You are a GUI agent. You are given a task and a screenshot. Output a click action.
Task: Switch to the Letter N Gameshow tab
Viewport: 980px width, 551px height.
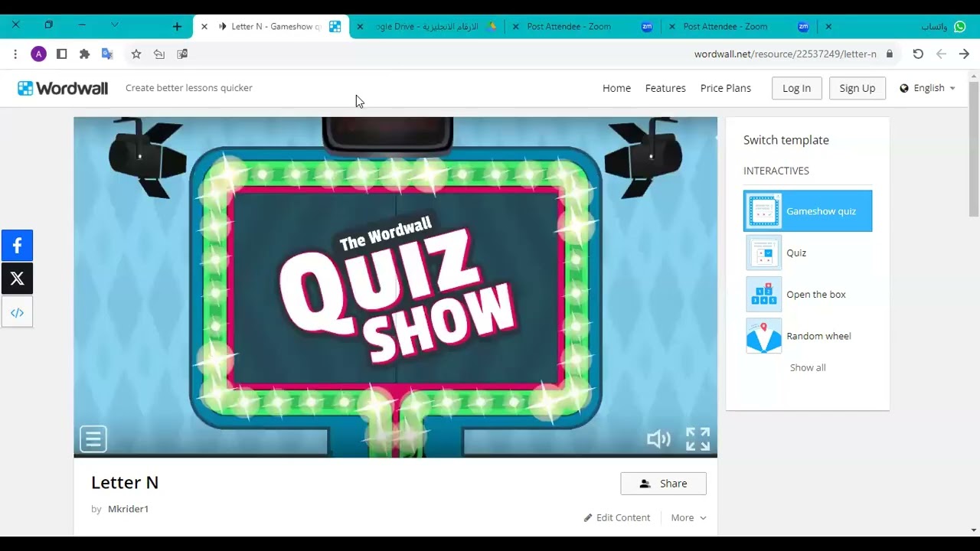[272, 26]
